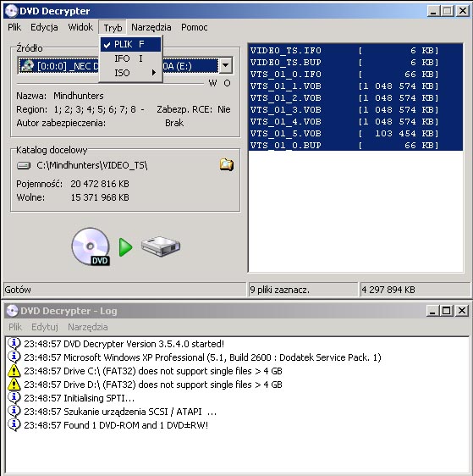The width and height of the screenshot is (473, 476).
Task: Open the source drive dropdown arrow
Action: tap(226, 65)
